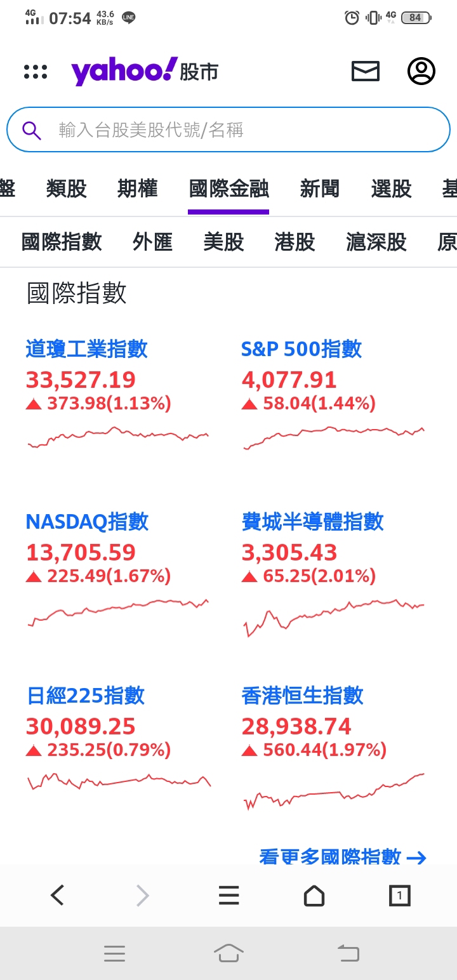Tap the user profile account icon
457x980 pixels.
pos(421,71)
